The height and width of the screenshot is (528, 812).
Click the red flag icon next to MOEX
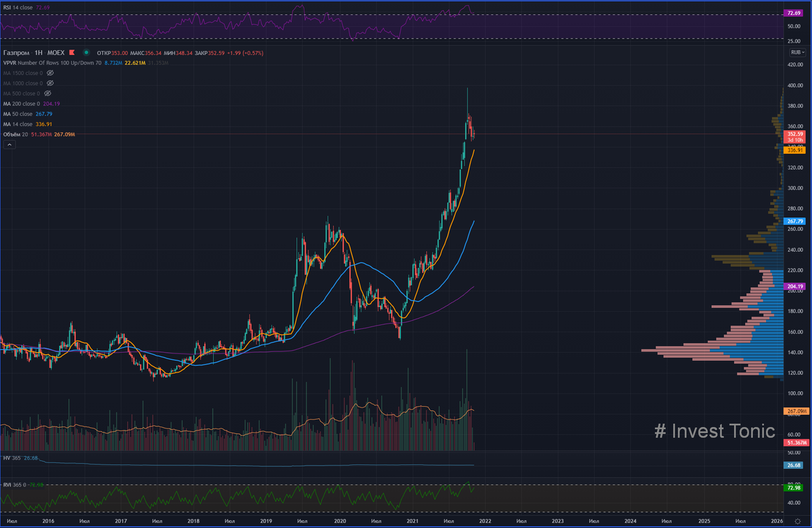coord(72,52)
